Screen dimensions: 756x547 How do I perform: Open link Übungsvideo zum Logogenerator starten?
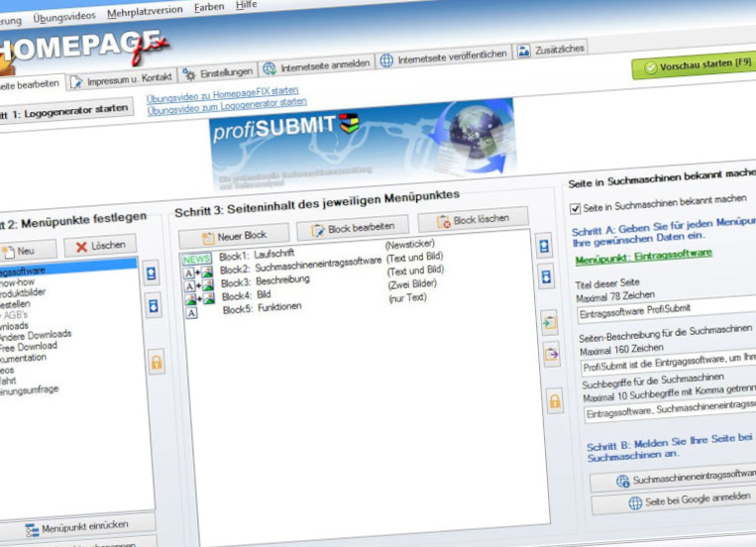pyautogui.click(x=227, y=106)
